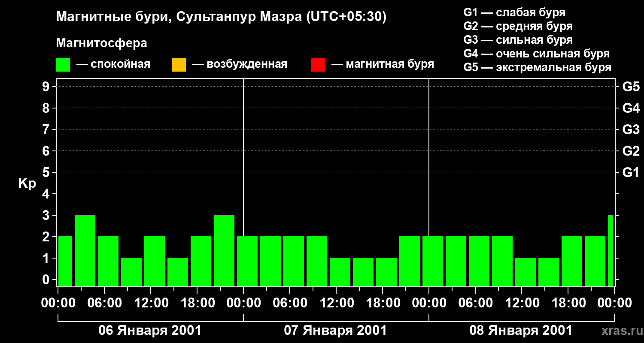644x343 pixels.
Task: Click the 'Магнитосфера' legend heading
Action: (101, 43)
